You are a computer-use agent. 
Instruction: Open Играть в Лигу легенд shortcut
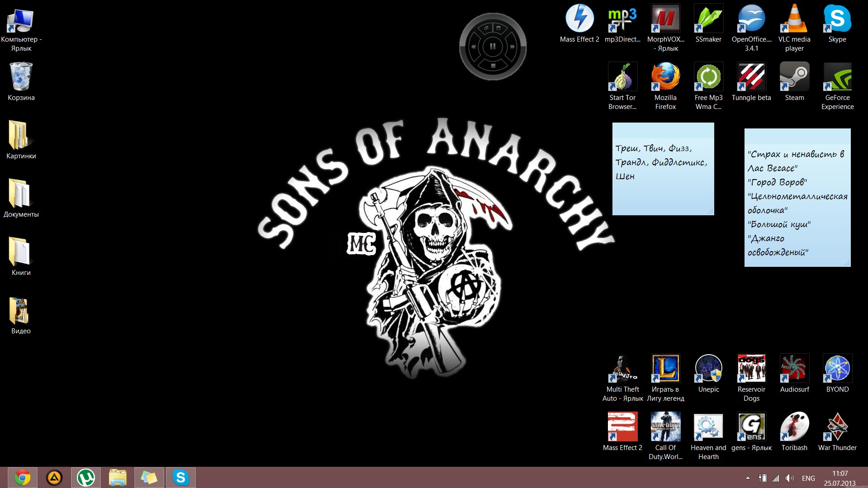click(665, 368)
